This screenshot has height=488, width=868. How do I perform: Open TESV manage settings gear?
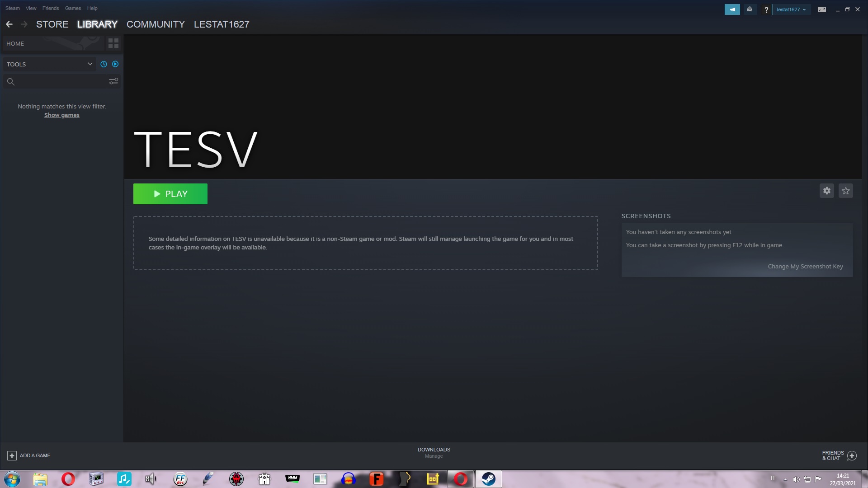827,191
